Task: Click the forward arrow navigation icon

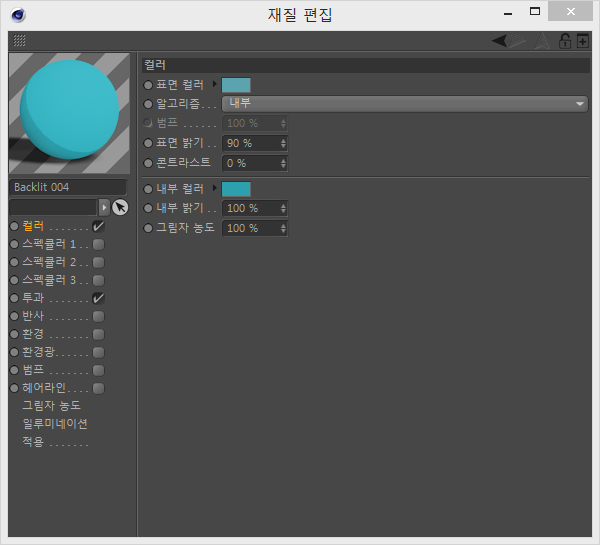Action: click(x=517, y=40)
